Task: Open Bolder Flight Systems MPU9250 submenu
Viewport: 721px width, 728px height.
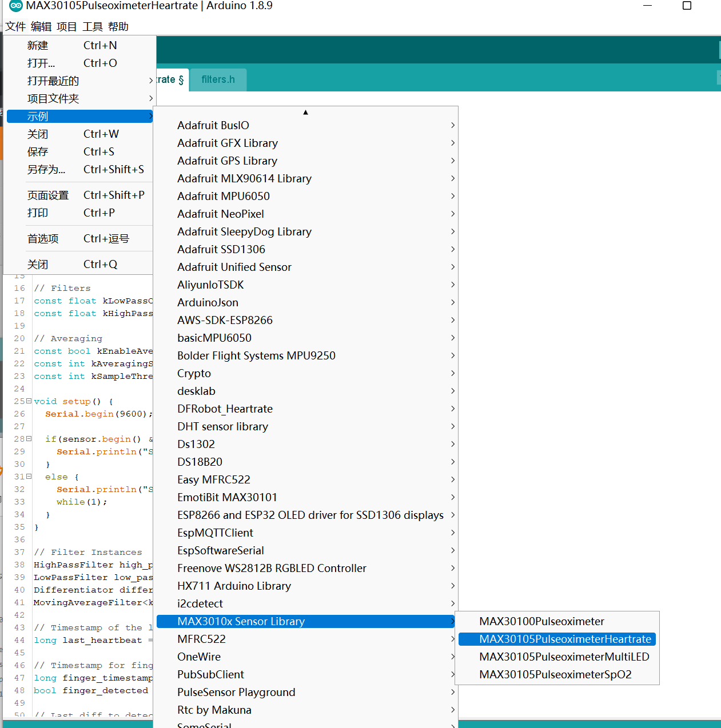Action: click(x=306, y=355)
